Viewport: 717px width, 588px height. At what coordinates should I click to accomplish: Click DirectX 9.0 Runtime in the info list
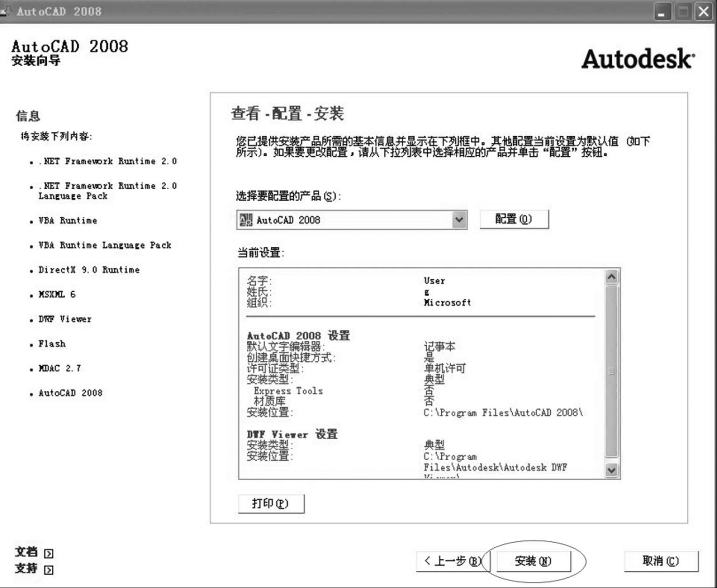click(89, 270)
